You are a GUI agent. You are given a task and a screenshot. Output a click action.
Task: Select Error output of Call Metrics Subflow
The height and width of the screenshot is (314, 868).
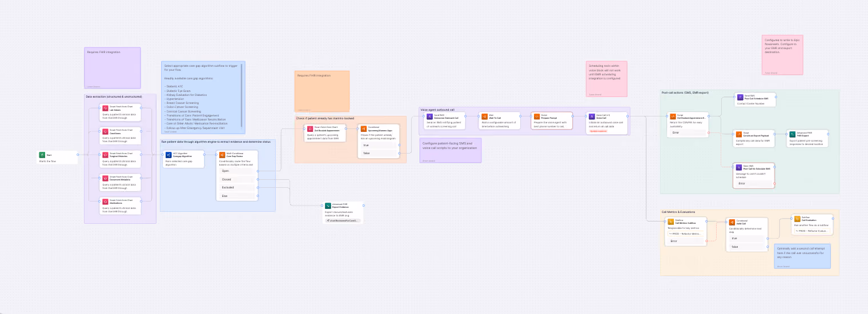click(x=686, y=241)
